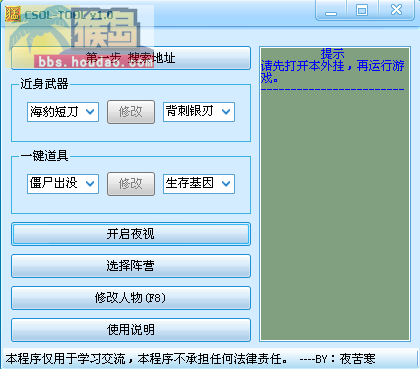
Task: Open the 僵尸出没 item dropdown
Action: (x=63, y=184)
